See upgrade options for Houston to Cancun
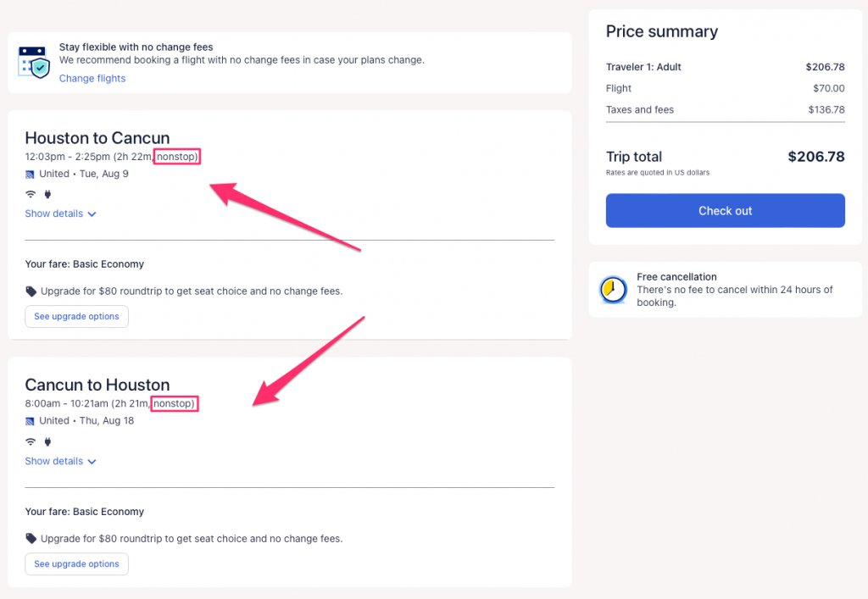The image size is (868, 599). [x=76, y=317]
